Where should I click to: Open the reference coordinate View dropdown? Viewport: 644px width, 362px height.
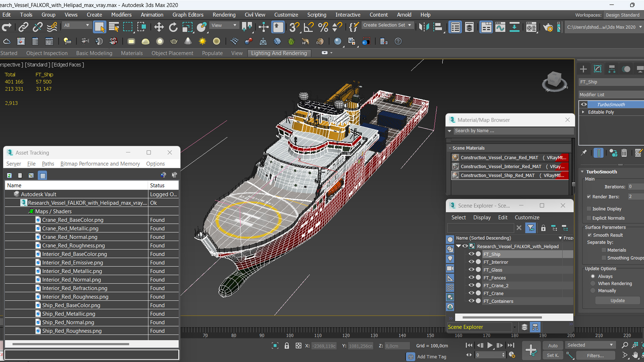[x=224, y=25]
